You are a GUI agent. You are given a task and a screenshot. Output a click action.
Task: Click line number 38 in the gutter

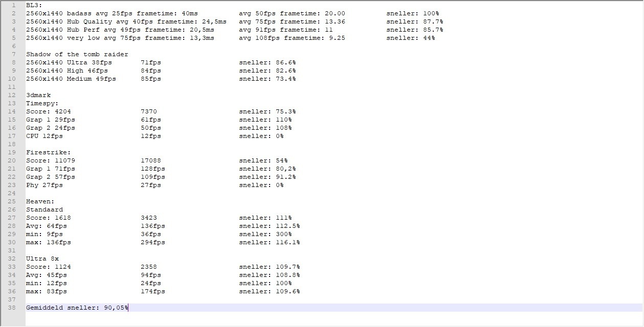[x=13, y=308]
